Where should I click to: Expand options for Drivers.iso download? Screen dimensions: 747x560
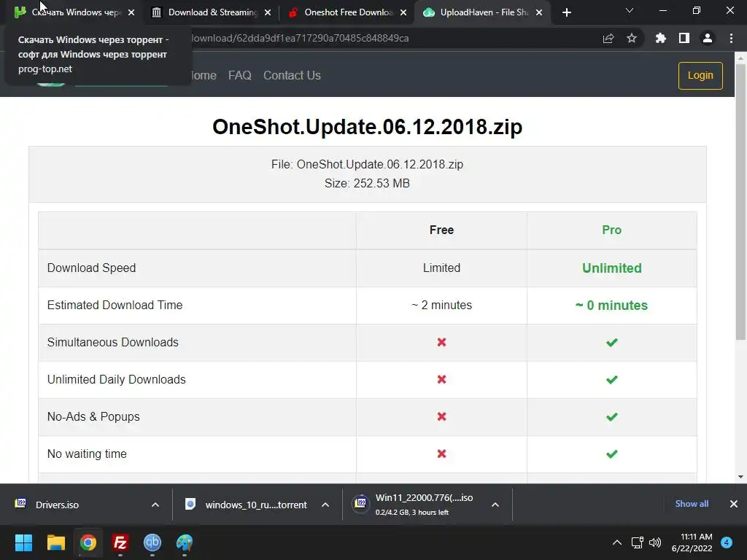[x=155, y=505]
